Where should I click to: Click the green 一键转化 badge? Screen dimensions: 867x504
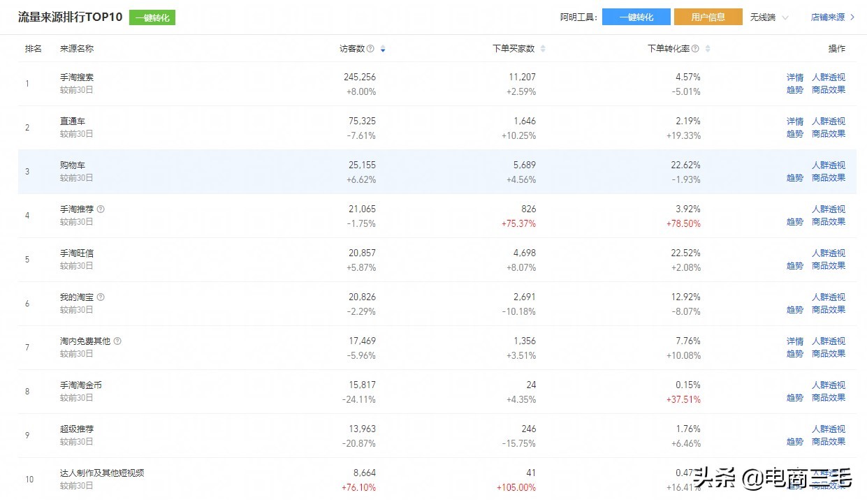tap(152, 17)
